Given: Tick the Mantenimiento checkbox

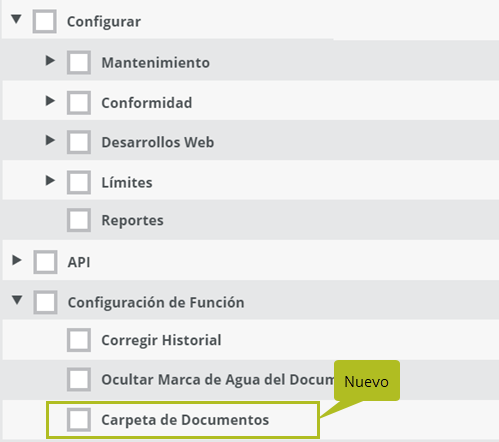Looking at the screenshot, I should coord(79,62).
